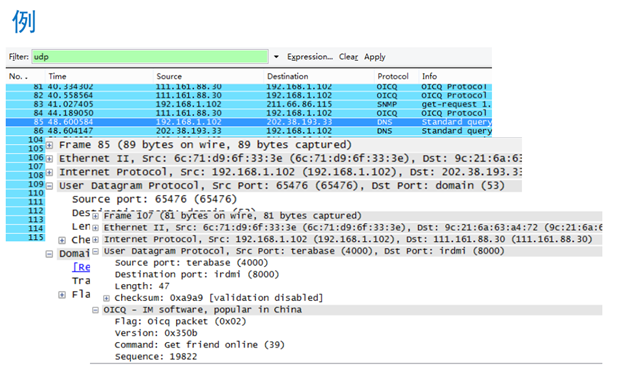Select Length: 47 field
The height and width of the screenshot is (371, 640).
142,287
